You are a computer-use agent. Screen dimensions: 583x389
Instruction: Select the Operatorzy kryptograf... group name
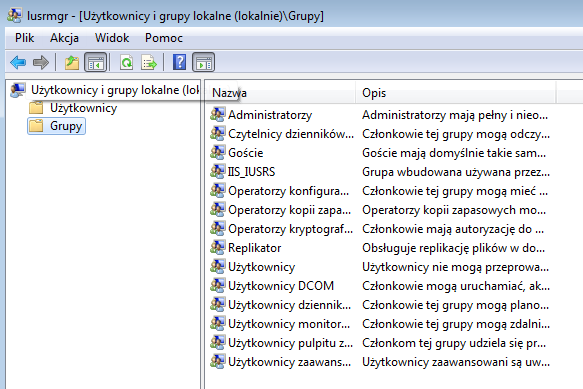point(290,229)
